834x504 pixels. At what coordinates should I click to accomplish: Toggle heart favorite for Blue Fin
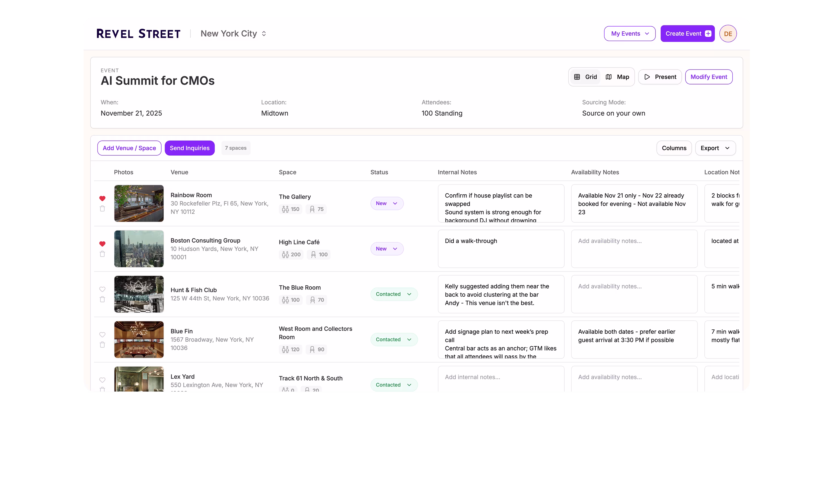point(102,334)
